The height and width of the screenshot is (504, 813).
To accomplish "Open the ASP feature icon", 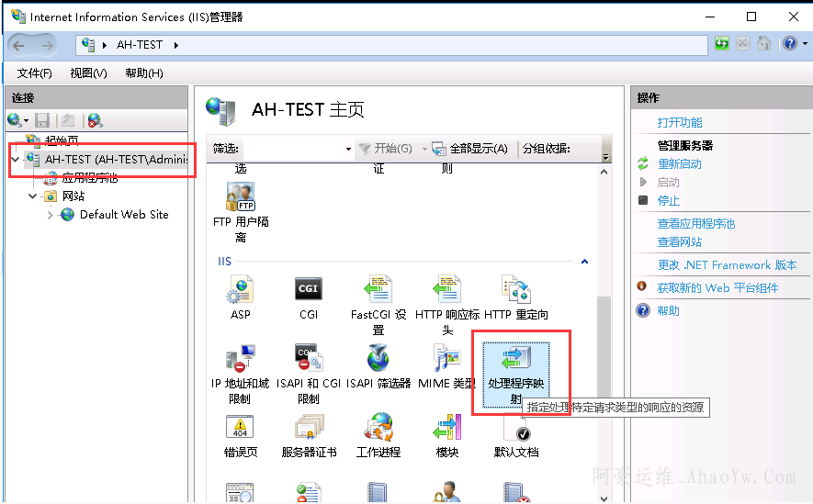I will 240,290.
